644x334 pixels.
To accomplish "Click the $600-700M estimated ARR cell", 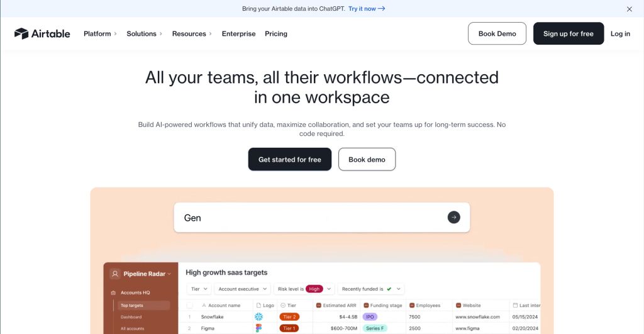I will point(344,328).
